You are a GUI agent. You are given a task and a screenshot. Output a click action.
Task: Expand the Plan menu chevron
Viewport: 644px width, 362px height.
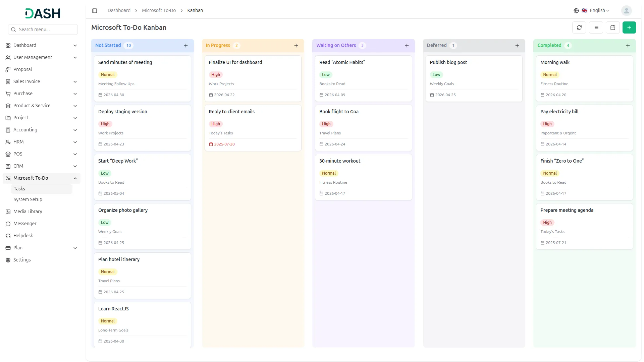(75, 248)
